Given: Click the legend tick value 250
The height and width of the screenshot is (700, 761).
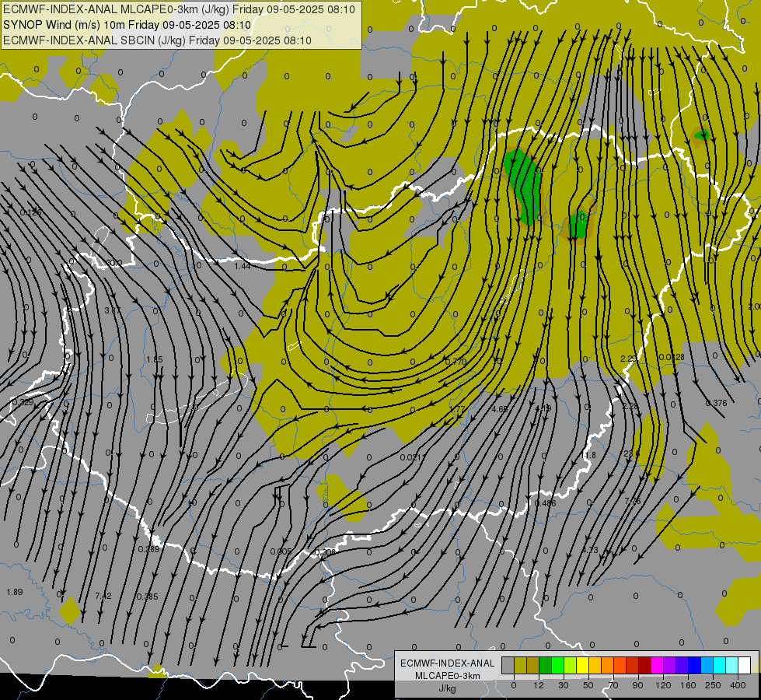Looking at the screenshot, I should click(x=713, y=685).
